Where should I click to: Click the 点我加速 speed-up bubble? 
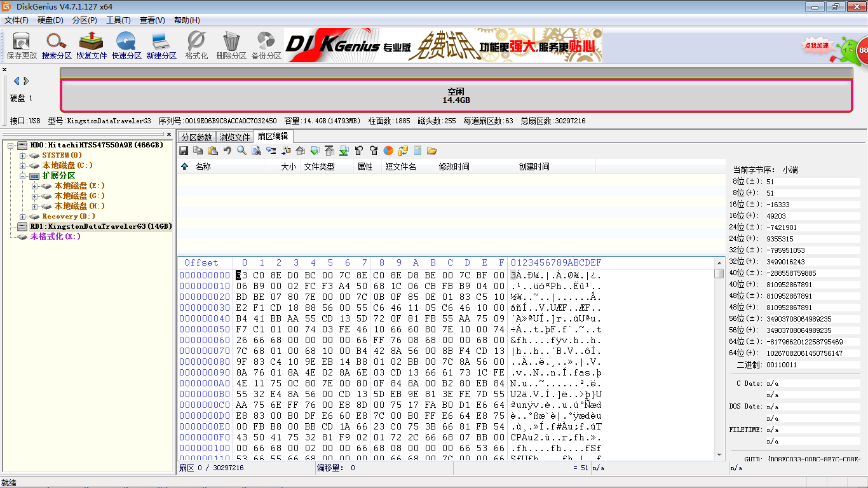(817, 46)
